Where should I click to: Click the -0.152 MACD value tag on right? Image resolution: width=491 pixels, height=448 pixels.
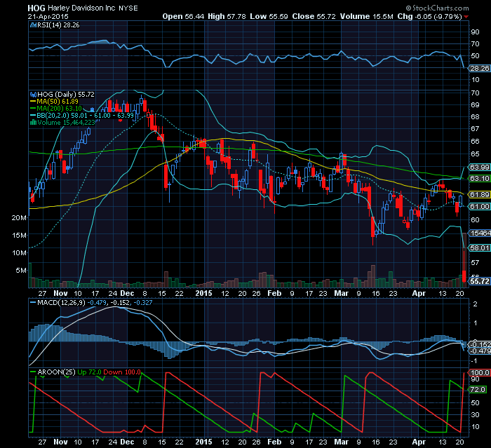coord(480,344)
